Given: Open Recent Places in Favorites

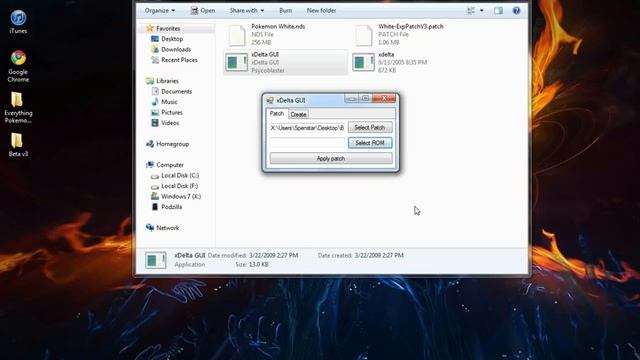Looking at the screenshot, I should click(179, 60).
